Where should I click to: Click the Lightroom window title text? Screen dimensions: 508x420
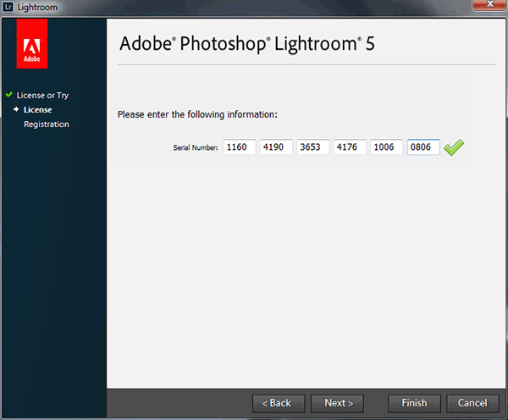point(37,7)
